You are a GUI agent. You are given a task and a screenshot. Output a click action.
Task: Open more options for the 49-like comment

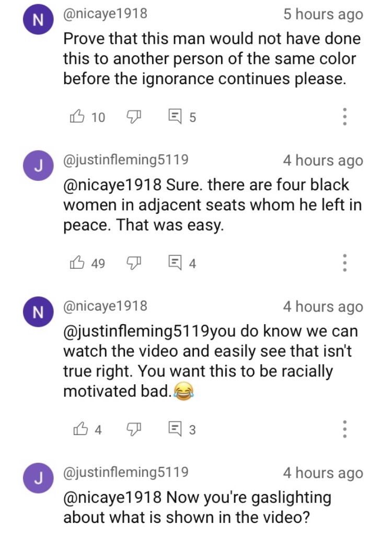coord(344,263)
